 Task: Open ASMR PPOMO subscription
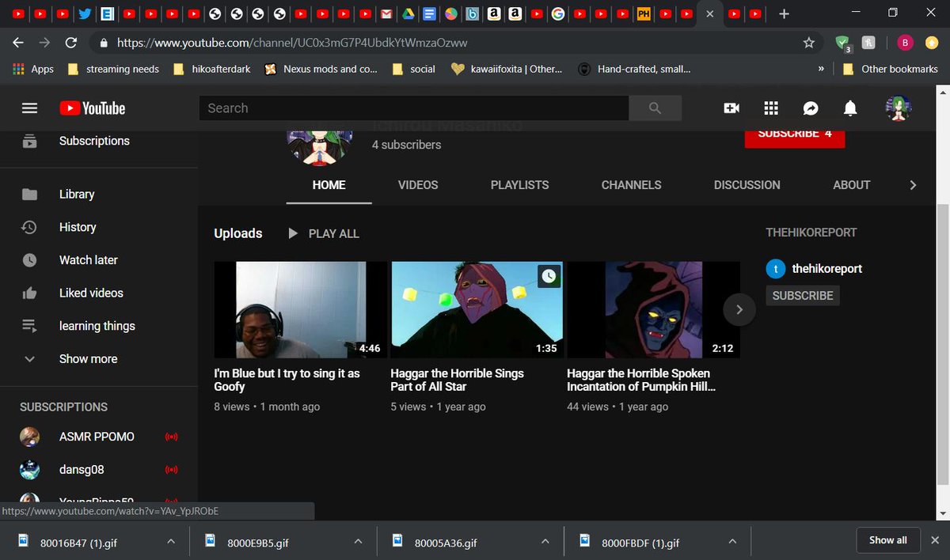point(97,437)
